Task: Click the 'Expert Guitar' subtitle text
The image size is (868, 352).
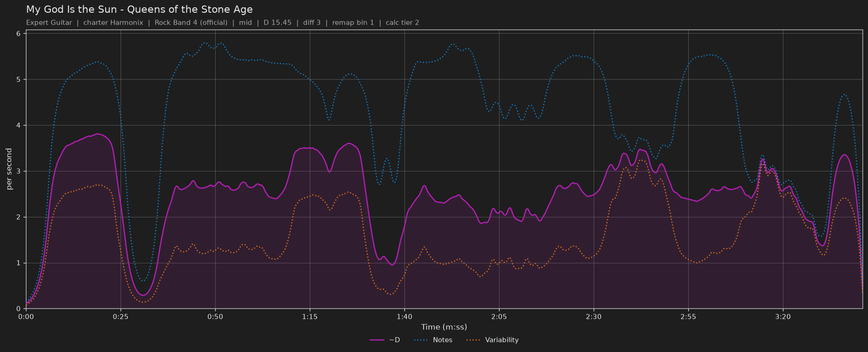Action: [49, 22]
